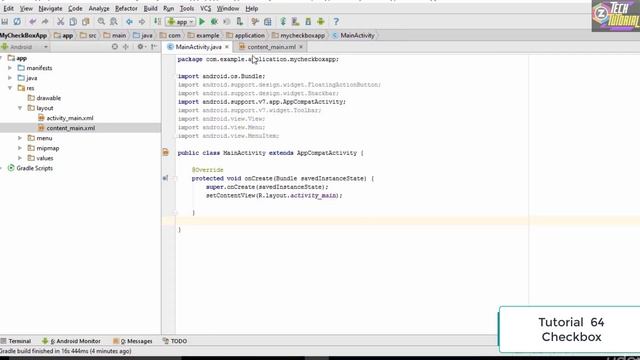This screenshot has width=640, height=360.
Task: Select Gradle Scripts in project tree
Action: pyautogui.click(x=30, y=168)
